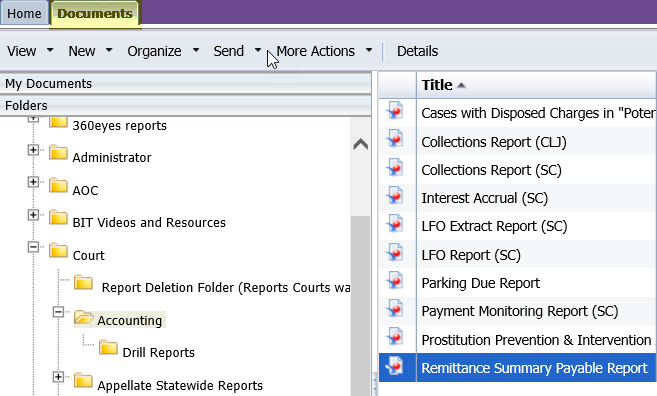Click the Prostitution Prevention & Intervention report icon
This screenshot has height=396, width=657.
click(x=395, y=337)
